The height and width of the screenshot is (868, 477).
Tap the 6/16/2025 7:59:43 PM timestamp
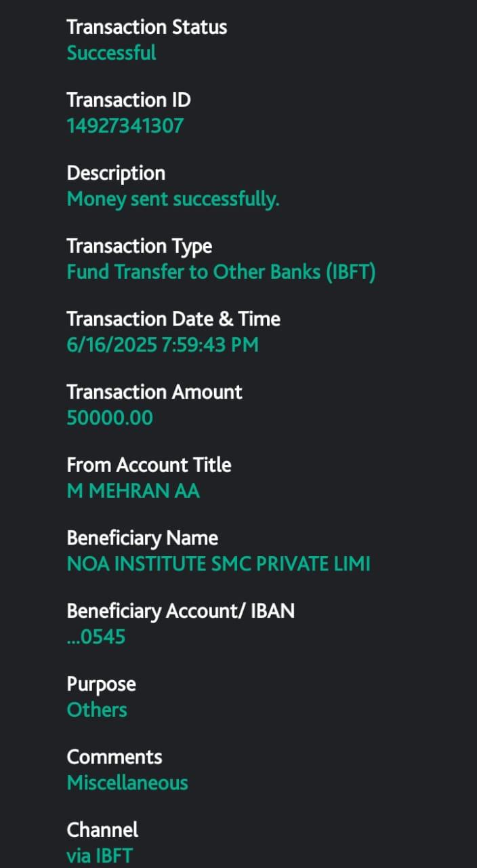[x=163, y=345]
